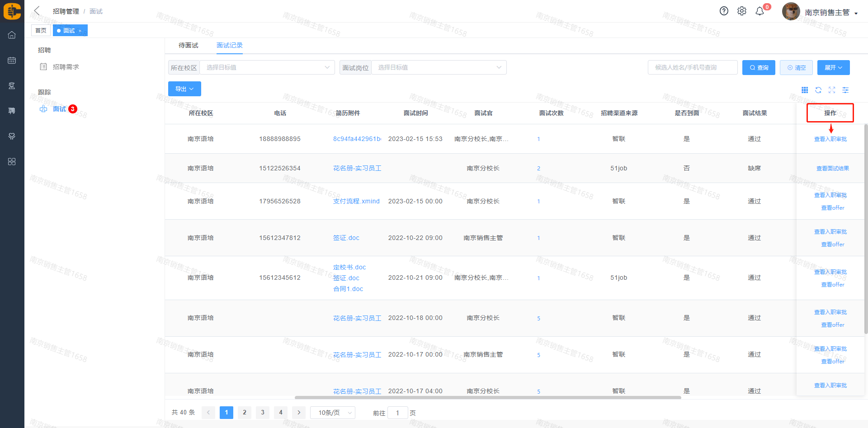
Task: Toggle fullscreen with the expand icon
Action: (832, 90)
